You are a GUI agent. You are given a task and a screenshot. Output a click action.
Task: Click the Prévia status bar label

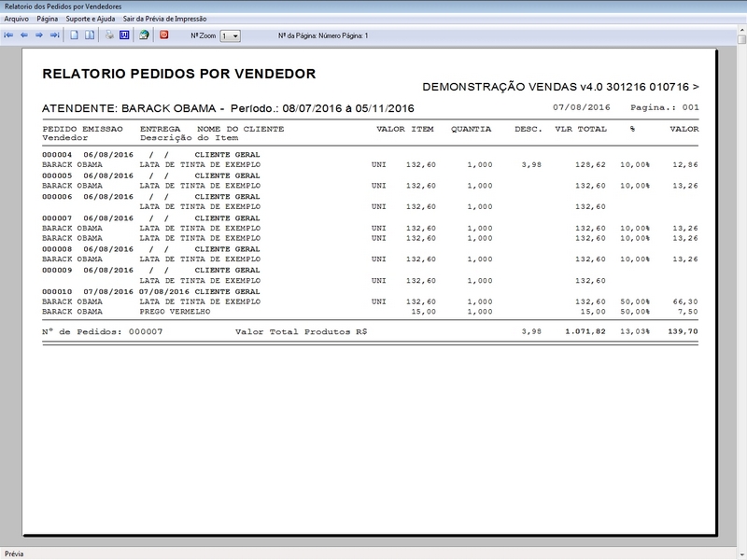point(13,551)
